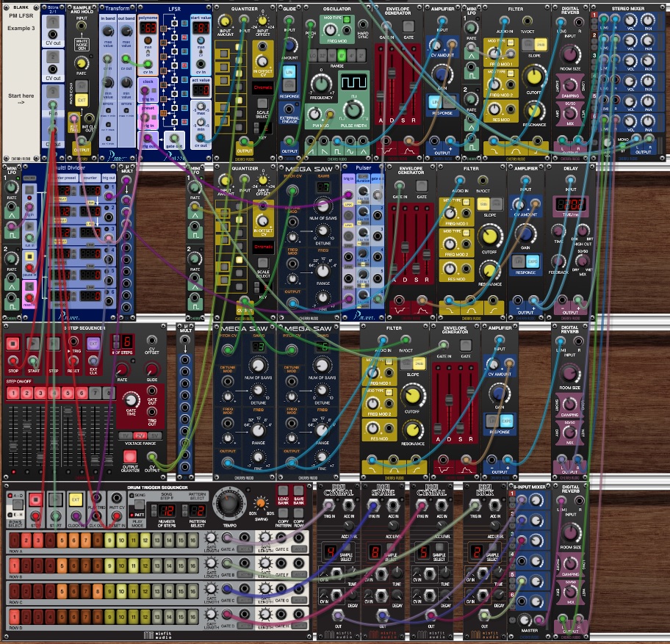Click the Number of Steps display

tap(165, 510)
